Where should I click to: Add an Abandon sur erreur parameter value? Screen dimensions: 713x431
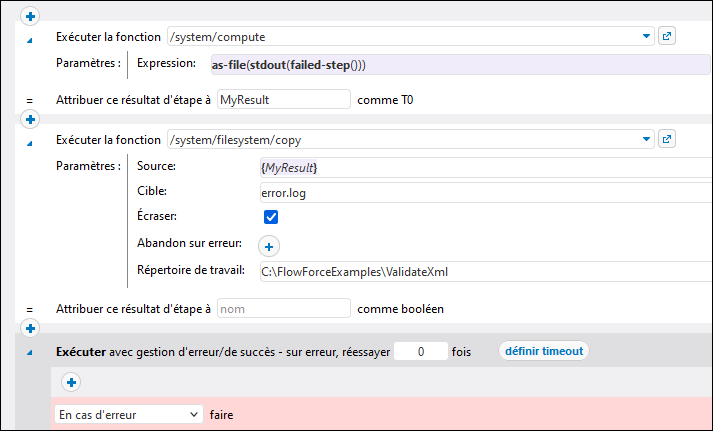pos(270,245)
